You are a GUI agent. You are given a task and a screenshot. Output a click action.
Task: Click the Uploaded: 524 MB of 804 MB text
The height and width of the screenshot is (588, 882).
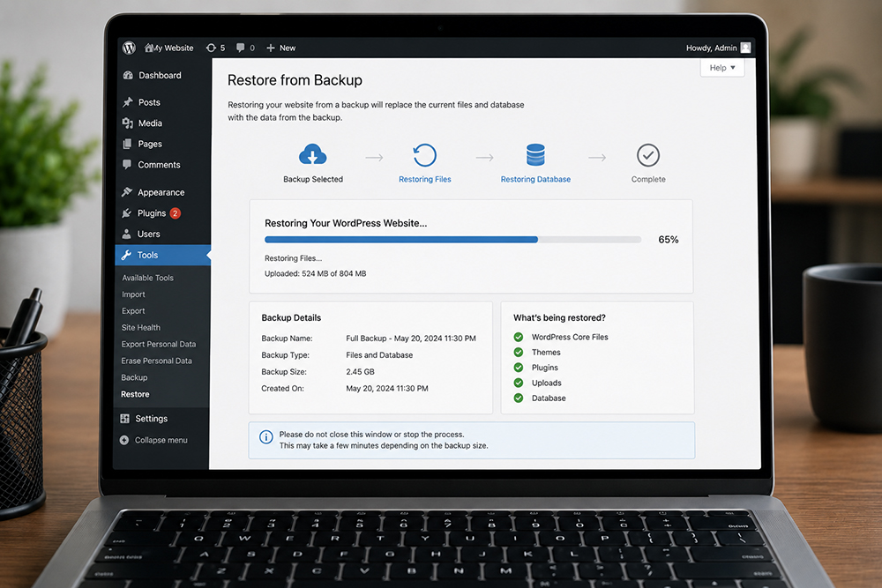pyautogui.click(x=315, y=274)
